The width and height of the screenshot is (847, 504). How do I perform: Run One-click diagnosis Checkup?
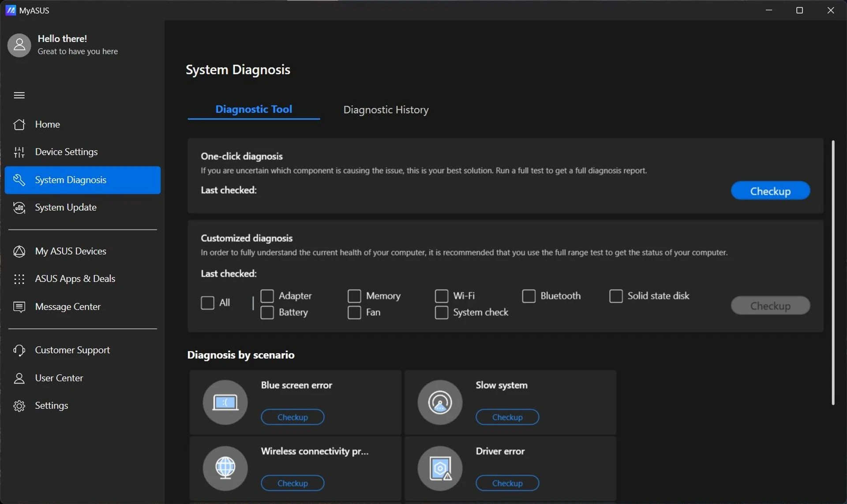(x=770, y=191)
